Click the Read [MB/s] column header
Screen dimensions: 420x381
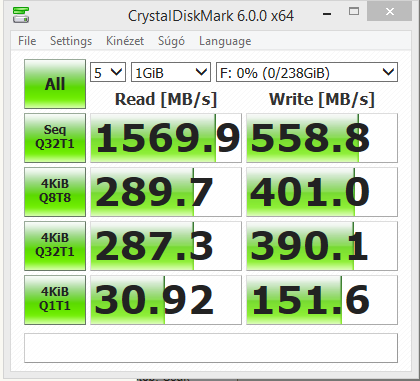coord(166,99)
